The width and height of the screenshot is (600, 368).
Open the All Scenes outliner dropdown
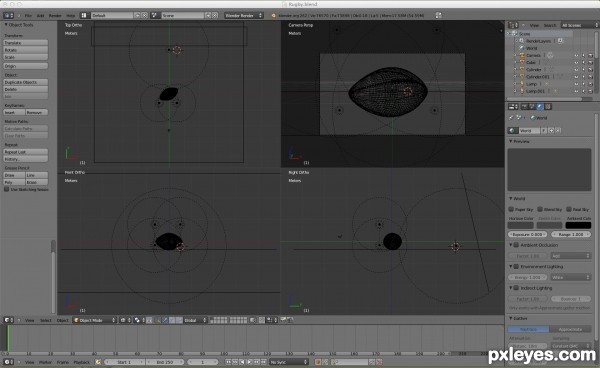point(579,25)
